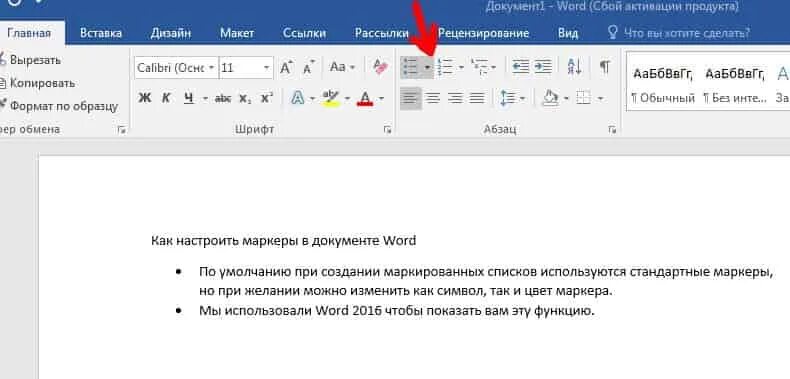Click the Bullets list icon
790x379 pixels.
(411, 67)
